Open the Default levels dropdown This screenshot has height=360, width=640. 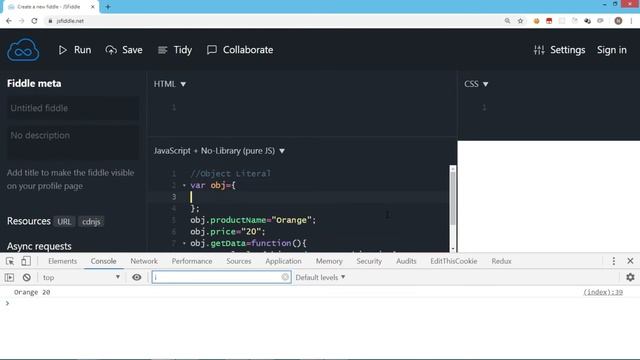320,278
